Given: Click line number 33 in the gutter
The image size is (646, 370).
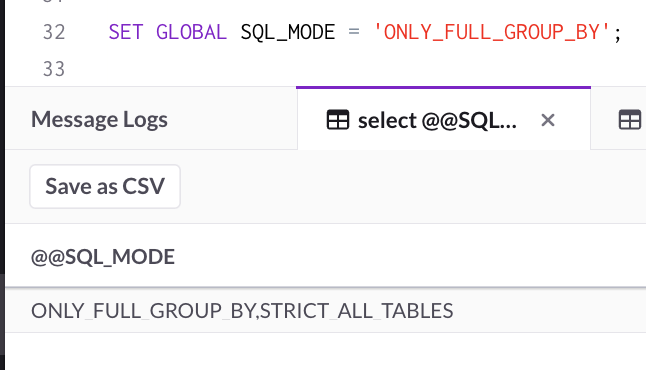Looking at the screenshot, I should click(x=54, y=69).
